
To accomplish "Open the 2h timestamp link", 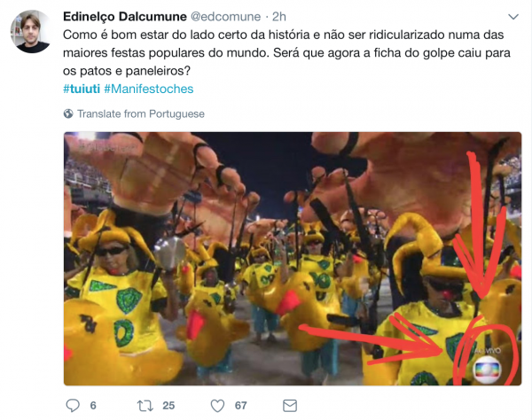I will click(279, 17).
